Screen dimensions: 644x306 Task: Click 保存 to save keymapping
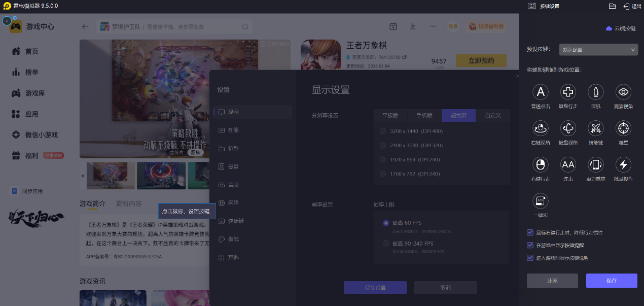coord(612,281)
